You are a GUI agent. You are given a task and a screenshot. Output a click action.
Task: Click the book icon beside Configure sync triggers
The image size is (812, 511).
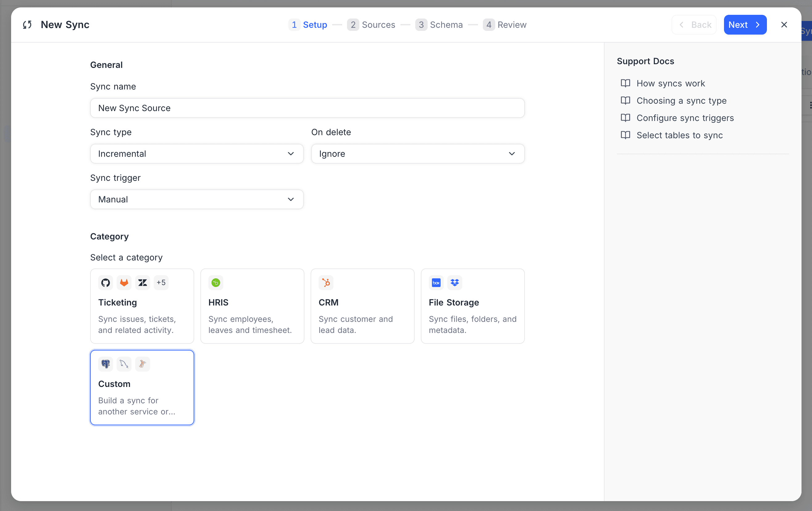tap(626, 118)
